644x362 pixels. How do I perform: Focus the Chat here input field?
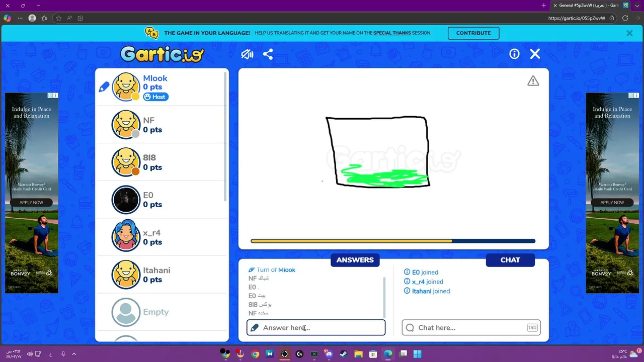coord(471,328)
